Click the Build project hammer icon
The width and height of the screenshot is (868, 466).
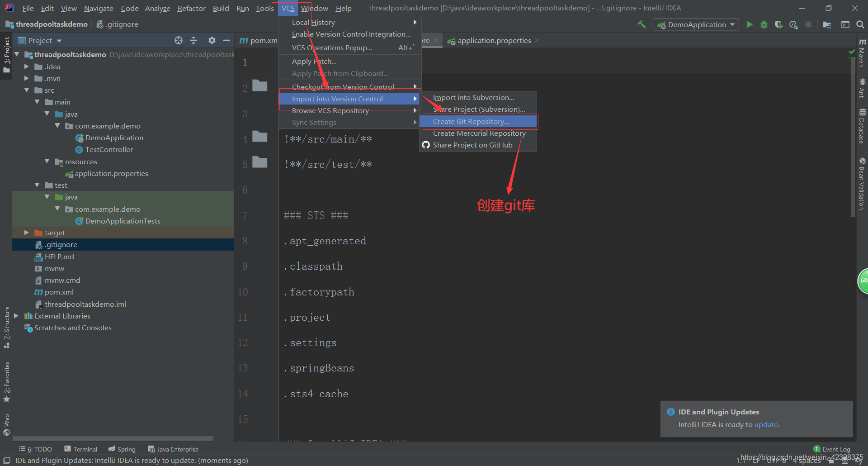pyautogui.click(x=642, y=24)
